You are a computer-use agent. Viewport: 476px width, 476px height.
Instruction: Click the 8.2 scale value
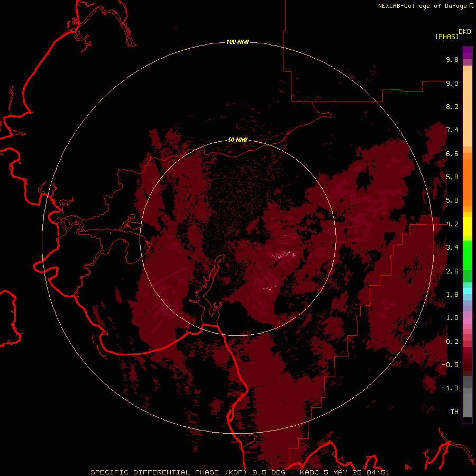pos(452,106)
